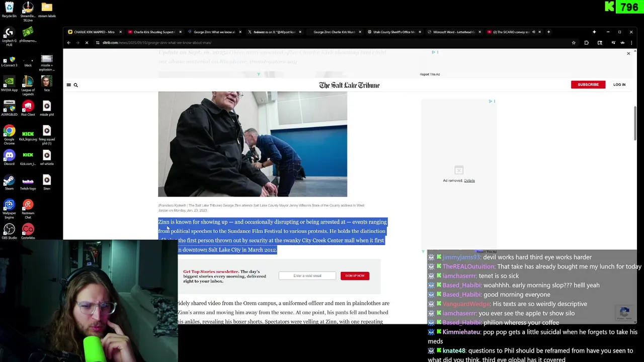Switch to Microsoft Word - Letterhead tab
This screenshot has width=644, height=362.
[x=454, y=32]
